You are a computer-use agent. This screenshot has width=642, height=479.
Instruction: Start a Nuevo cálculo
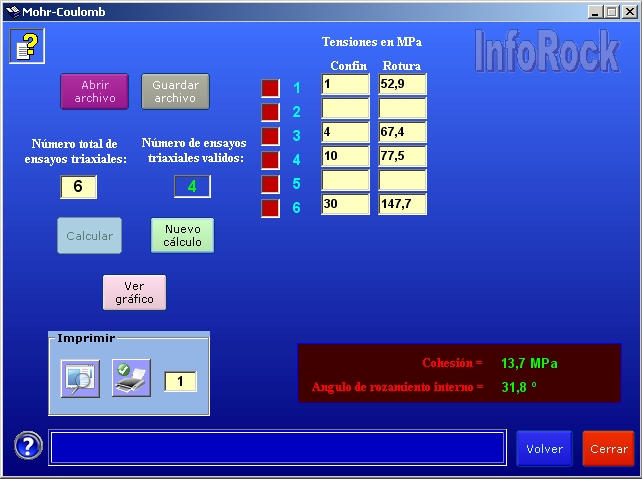coord(182,236)
